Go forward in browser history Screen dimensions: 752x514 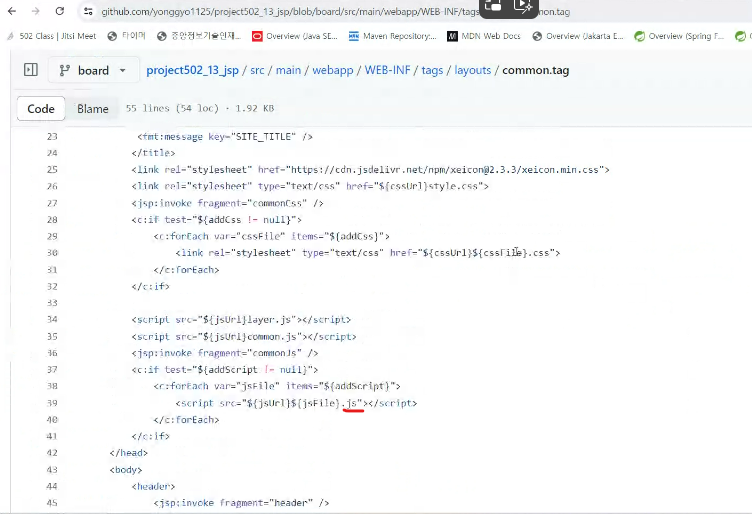35,11
